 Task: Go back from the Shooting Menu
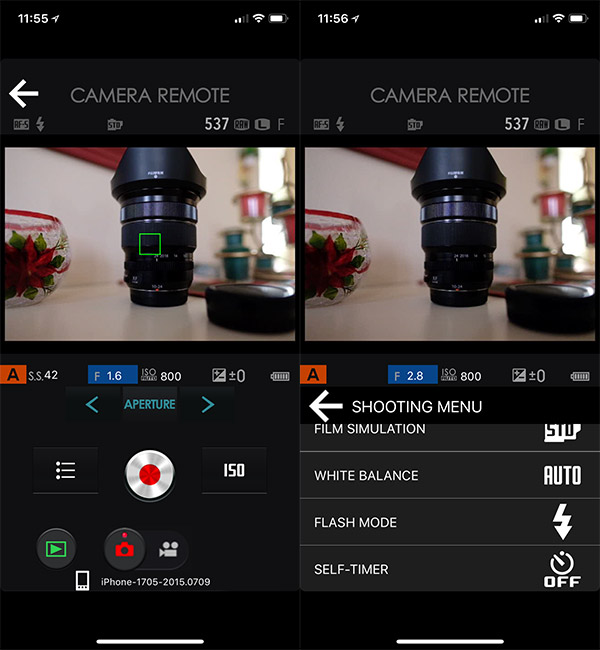click(x=326, y=406)
